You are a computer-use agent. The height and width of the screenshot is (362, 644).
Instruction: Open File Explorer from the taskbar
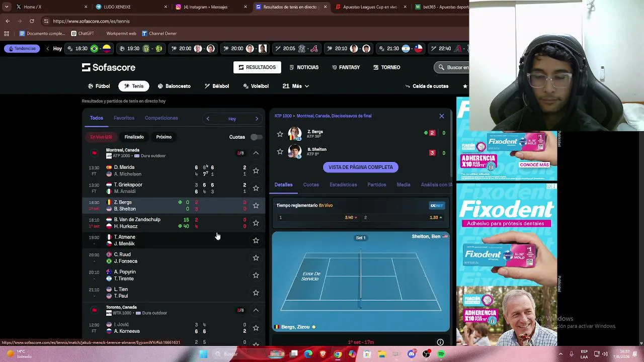tap(382, 354)
